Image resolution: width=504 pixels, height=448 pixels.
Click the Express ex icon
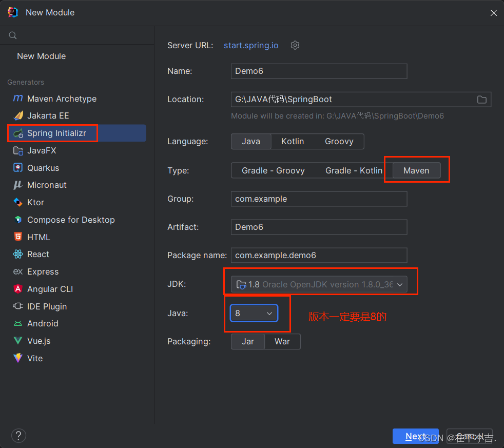18,271
